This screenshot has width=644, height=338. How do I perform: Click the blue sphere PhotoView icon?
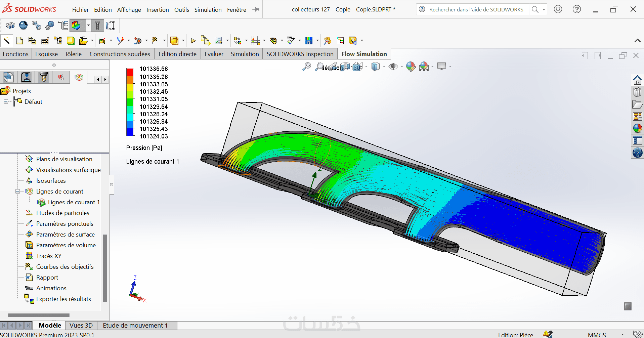click(23, 25)
